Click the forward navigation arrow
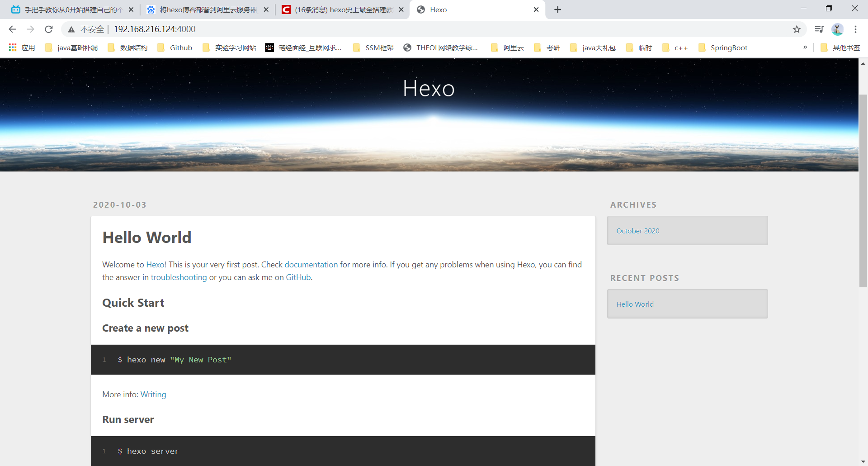Viewport: 868px width, 466px height. pyautogui.click(x=30, y=29)
